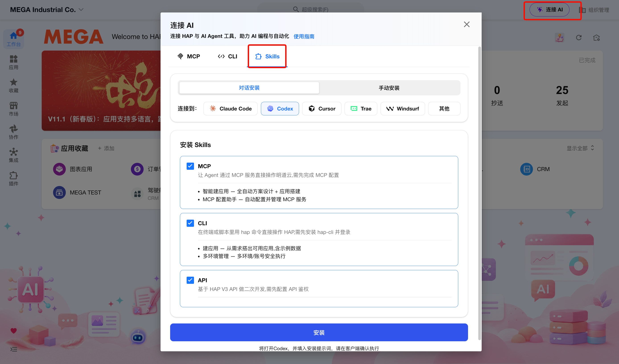Viewport: 619px width, 364px height.
Task: Click the 连接 AI button in top bar
Action: (549, 10)
